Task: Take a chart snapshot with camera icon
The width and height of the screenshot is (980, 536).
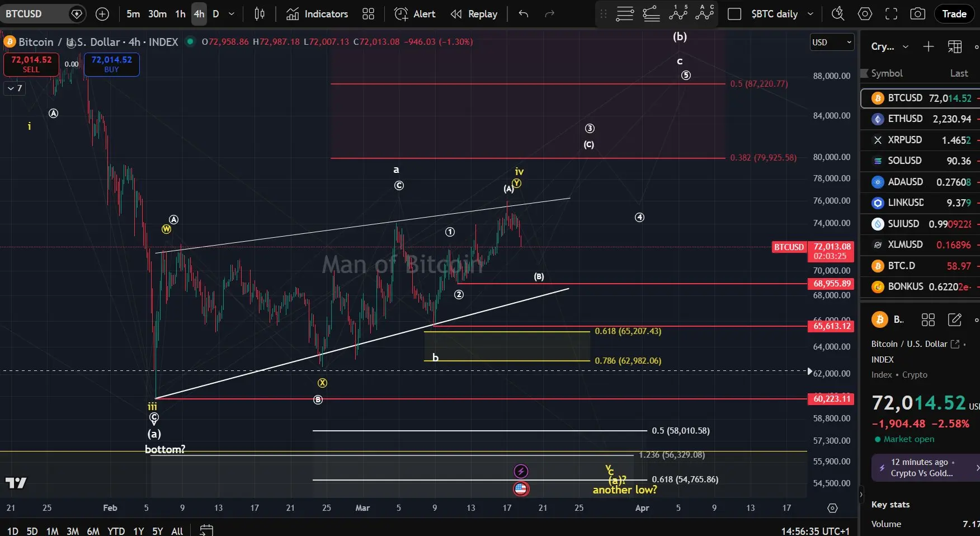Action: pyautogui.click(x=918, y=14)
